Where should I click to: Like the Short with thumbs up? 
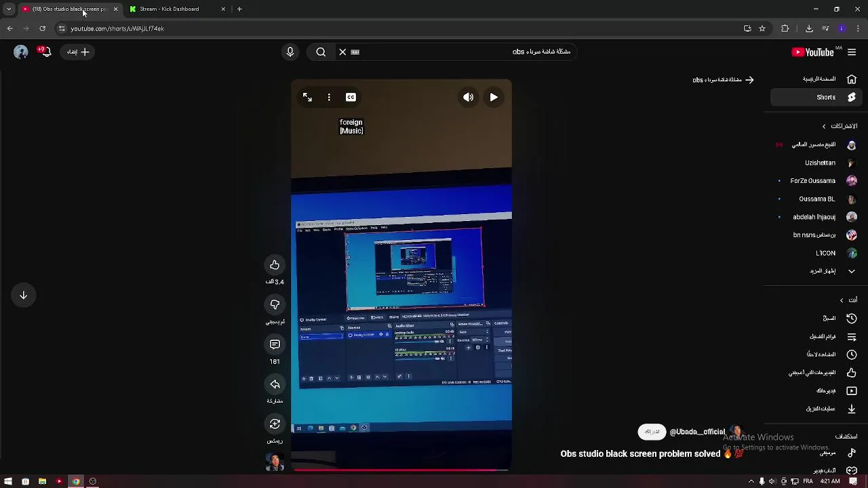click(x=275, y=265)
